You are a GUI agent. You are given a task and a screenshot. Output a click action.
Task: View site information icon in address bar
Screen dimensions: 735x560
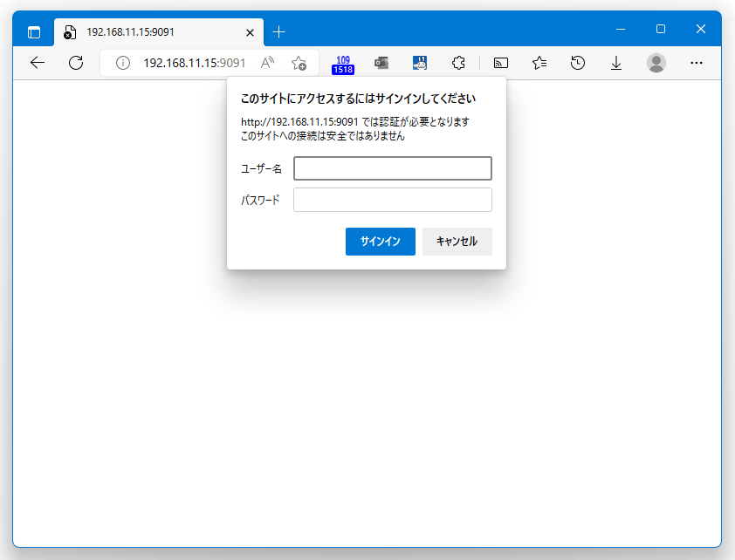[x=123, y=63]
